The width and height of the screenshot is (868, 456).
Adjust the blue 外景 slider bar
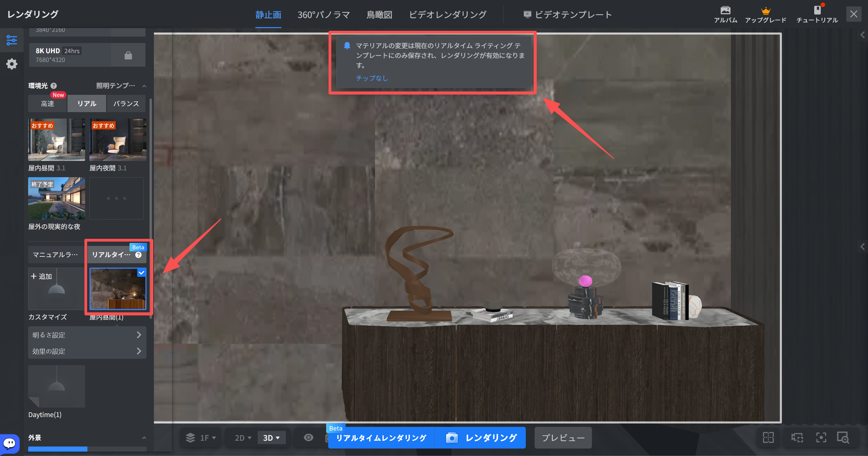click(58, 449)
